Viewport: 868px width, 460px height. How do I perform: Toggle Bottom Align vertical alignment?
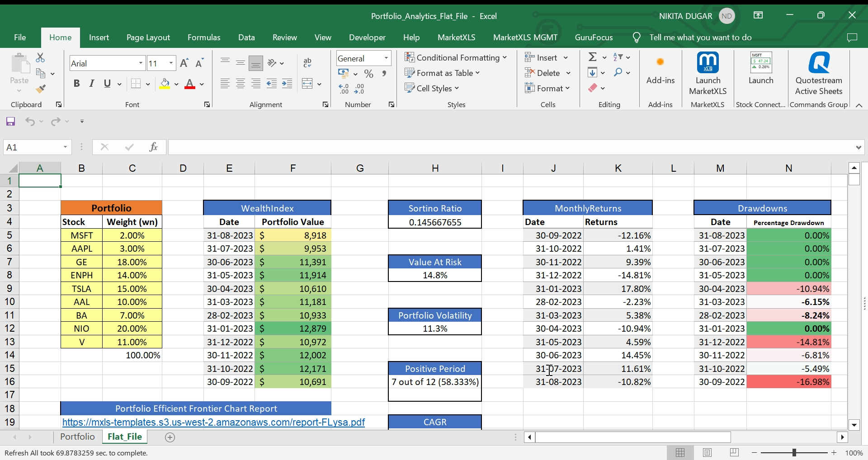256,63
